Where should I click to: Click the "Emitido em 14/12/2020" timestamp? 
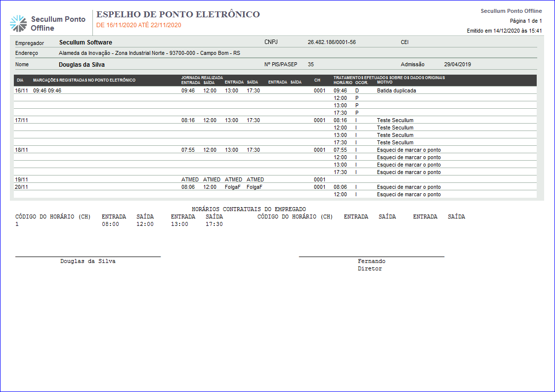[504, 31]
